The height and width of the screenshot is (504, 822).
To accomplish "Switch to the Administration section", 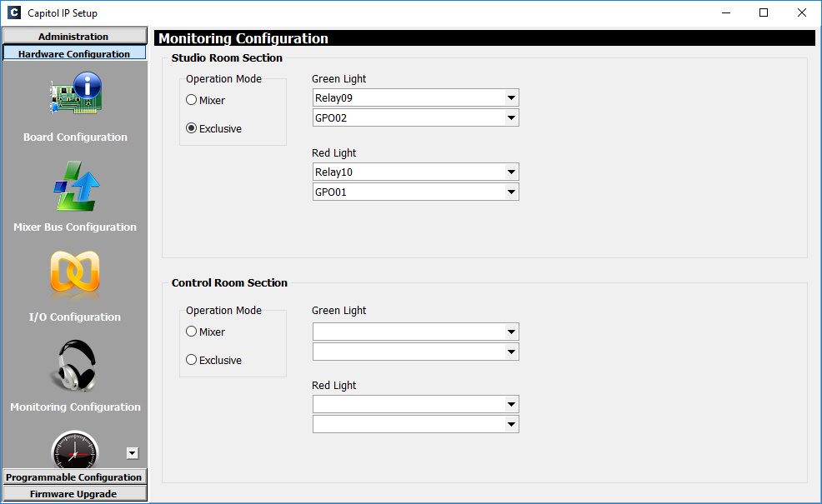I will (74, 36).
